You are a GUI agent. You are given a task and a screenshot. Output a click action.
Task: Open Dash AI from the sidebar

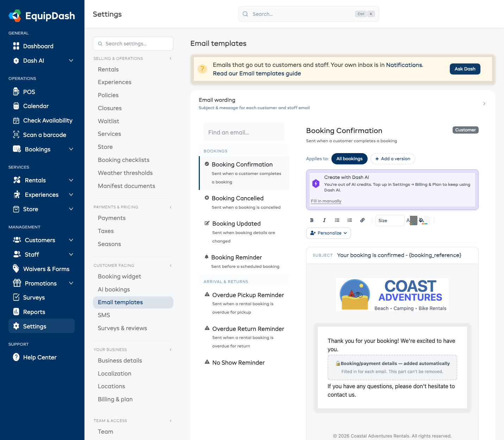(x=33, y=61)
